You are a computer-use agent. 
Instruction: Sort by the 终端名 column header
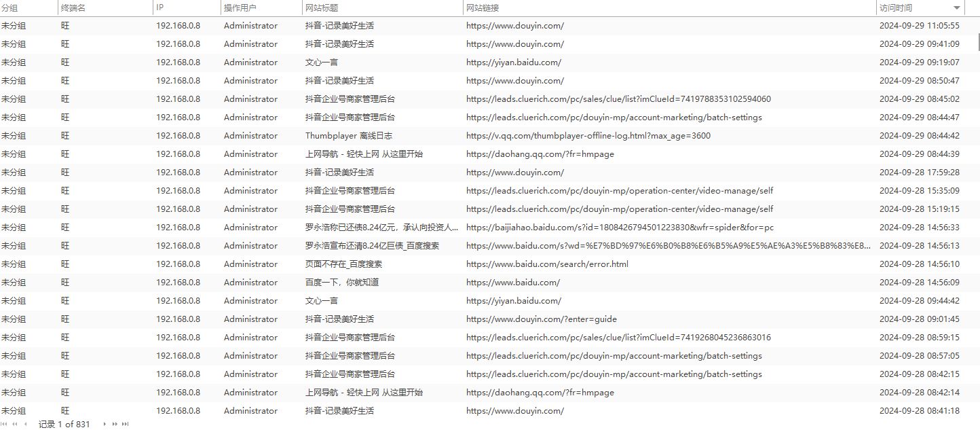[x=73, y=7]
